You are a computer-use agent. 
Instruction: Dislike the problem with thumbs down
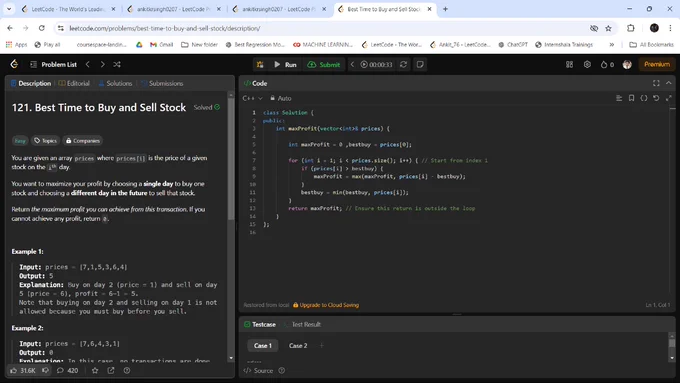(46, 370)
